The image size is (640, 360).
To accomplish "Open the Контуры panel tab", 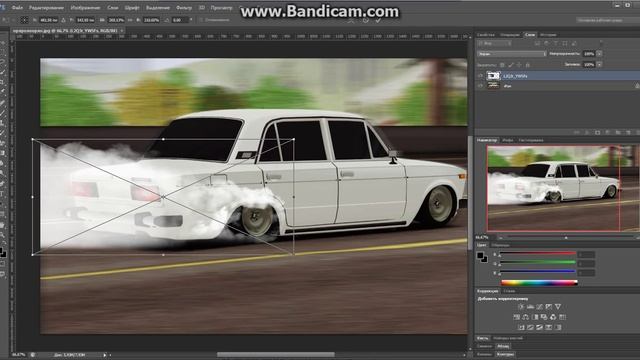I will [505, 354].
